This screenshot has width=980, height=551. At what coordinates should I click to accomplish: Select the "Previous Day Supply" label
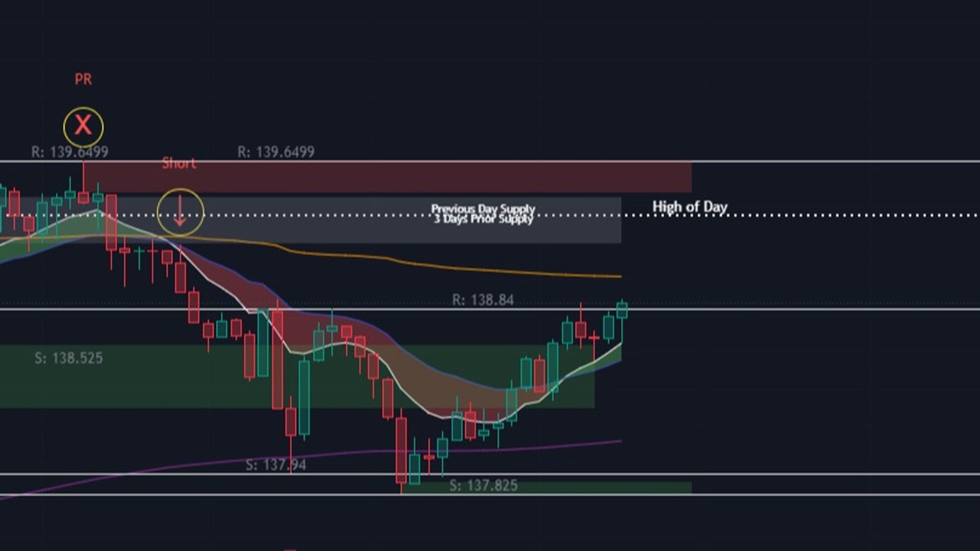[x=483, y=209]
